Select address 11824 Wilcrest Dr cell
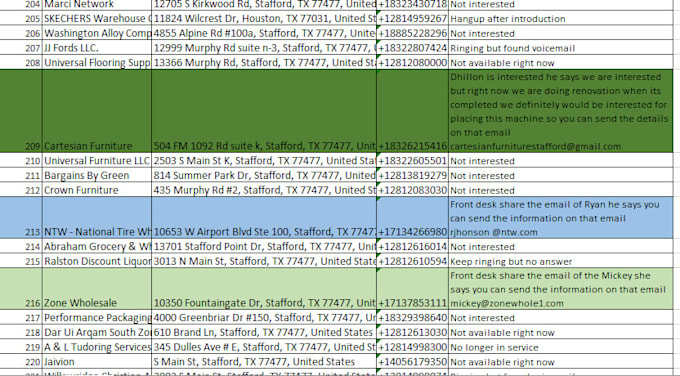 pos(264,19)
